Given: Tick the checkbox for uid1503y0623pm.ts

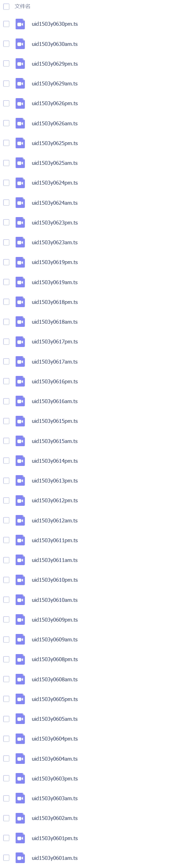Looking at the screenshot, I should click(6, 222).
